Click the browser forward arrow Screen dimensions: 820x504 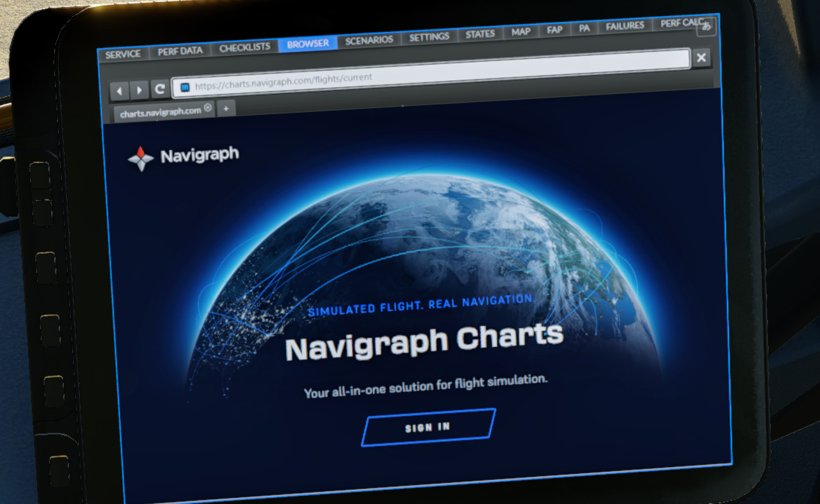pyautogui.click(x=139, y=90)
